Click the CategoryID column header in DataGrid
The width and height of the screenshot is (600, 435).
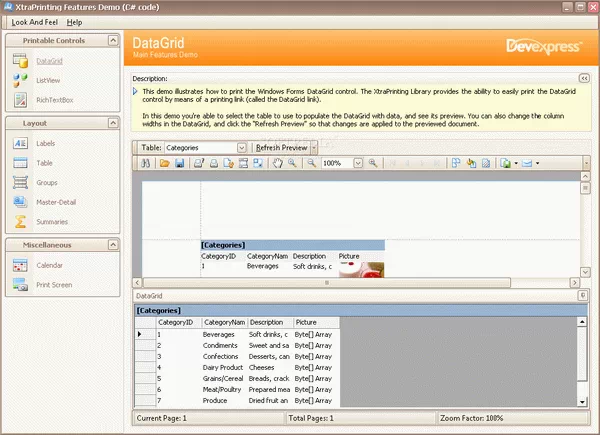coord(179,323)
